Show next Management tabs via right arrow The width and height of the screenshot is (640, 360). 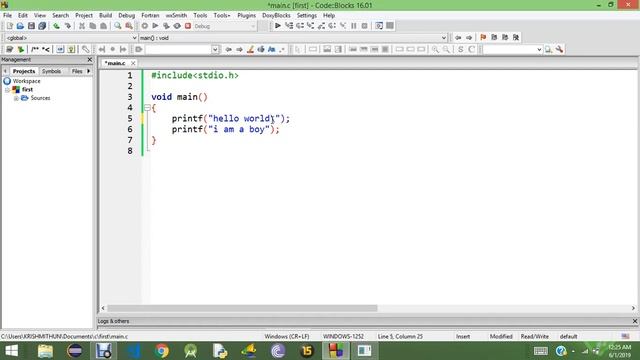89,71
